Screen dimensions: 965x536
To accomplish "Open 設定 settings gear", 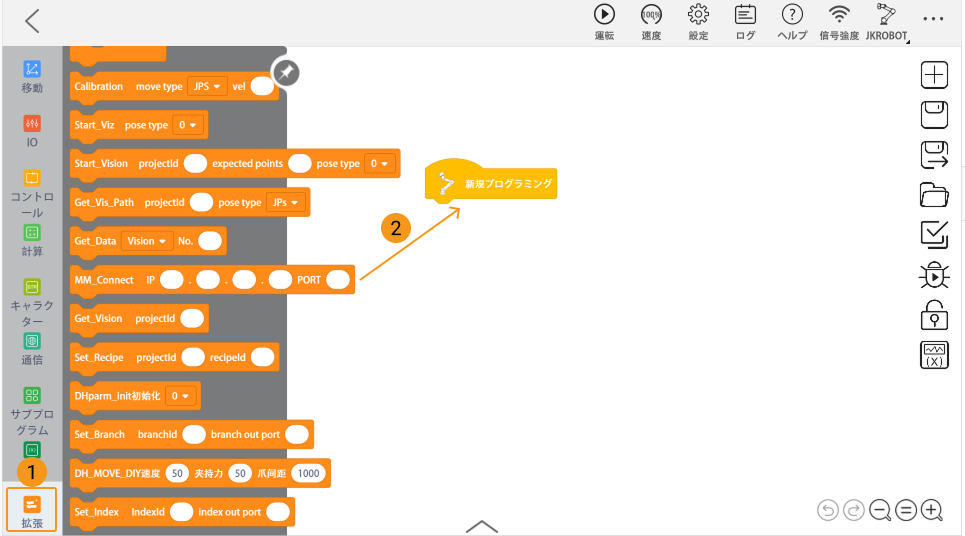I will point(699,22).
